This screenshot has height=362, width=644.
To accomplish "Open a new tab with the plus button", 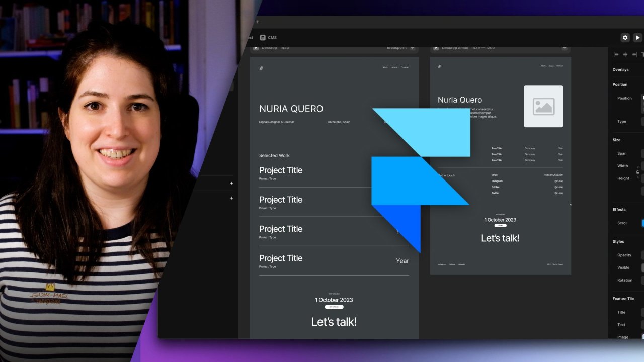I will (x=258, y=22).
